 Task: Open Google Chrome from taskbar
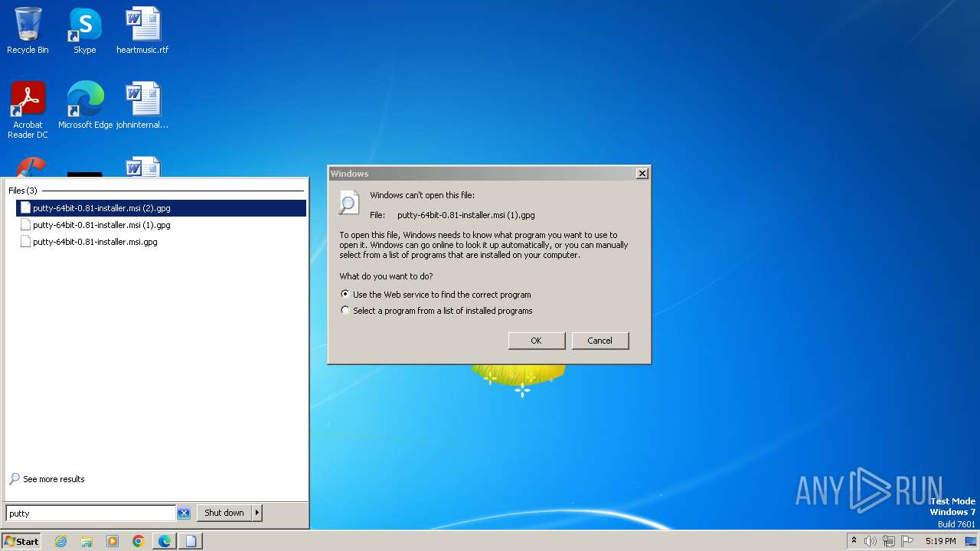point(139,541)
